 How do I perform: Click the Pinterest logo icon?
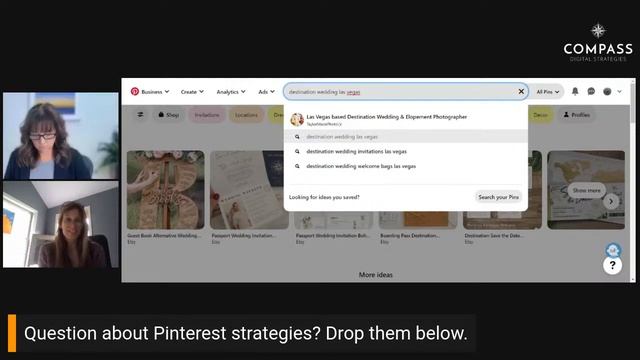point(135,91)
